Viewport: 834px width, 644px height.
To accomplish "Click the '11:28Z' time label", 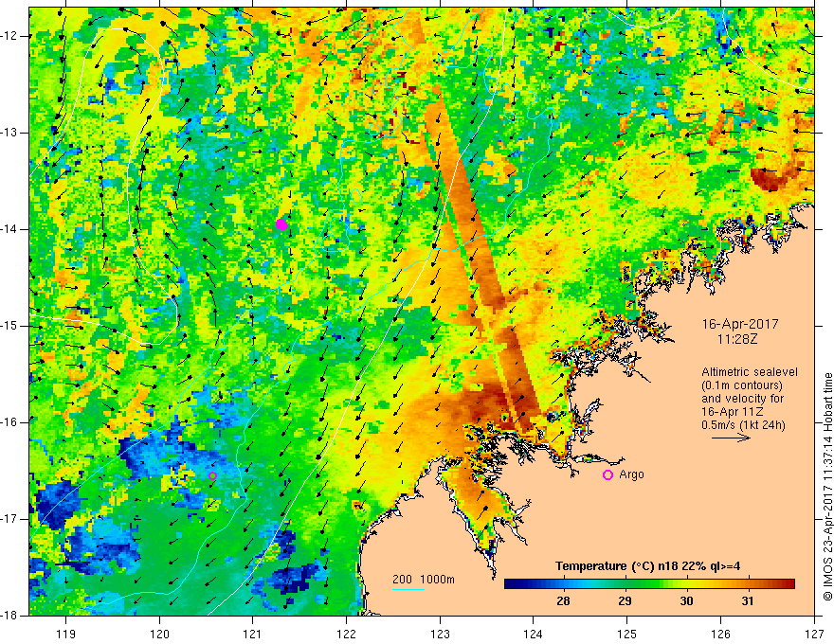I will coord(737,338).
